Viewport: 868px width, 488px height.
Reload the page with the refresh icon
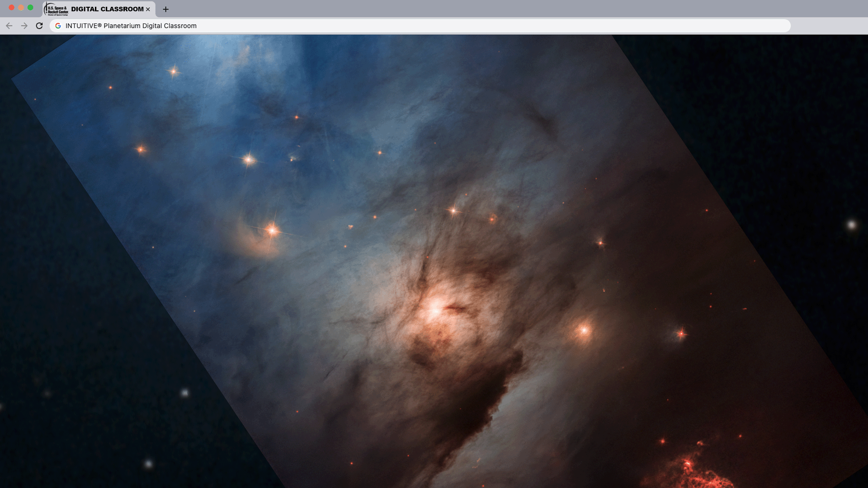coord(39,26)
